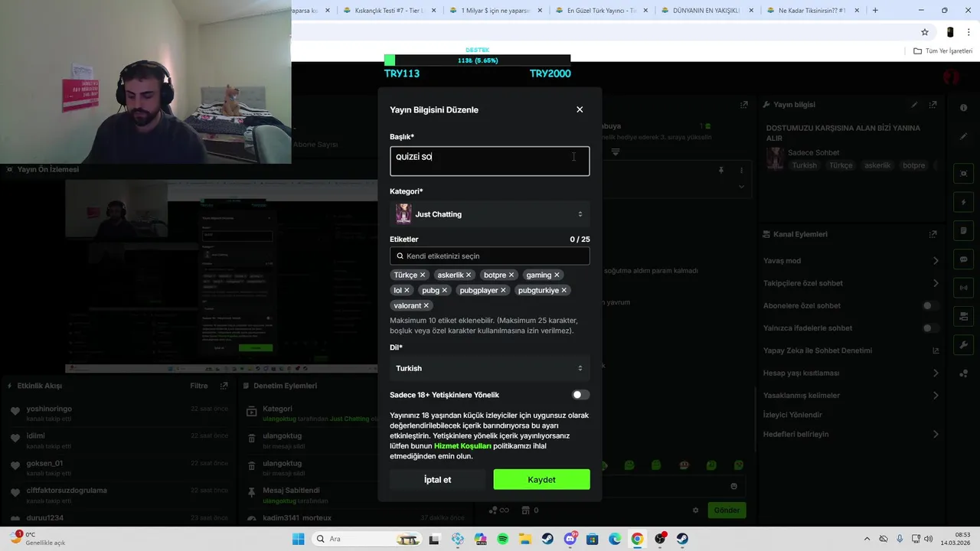Remove the Türkçe tag
This screenshot has width=980, height=551.
tap(422, 275)
